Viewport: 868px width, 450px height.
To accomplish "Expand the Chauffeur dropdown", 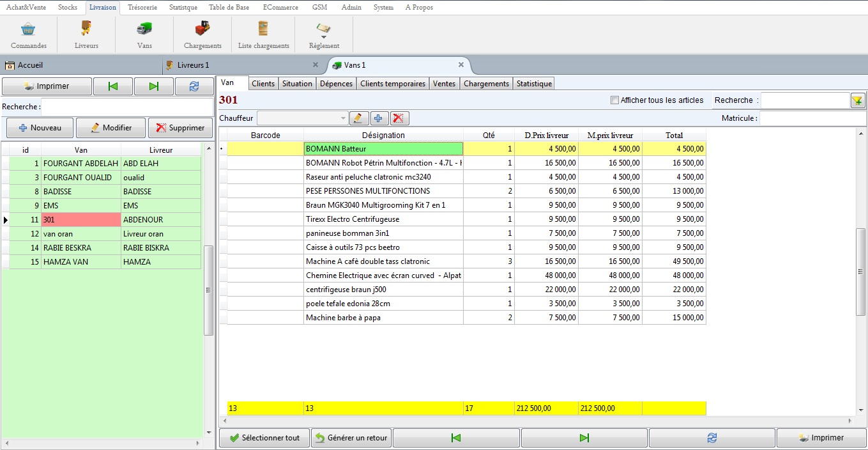I will pos(343,118).
